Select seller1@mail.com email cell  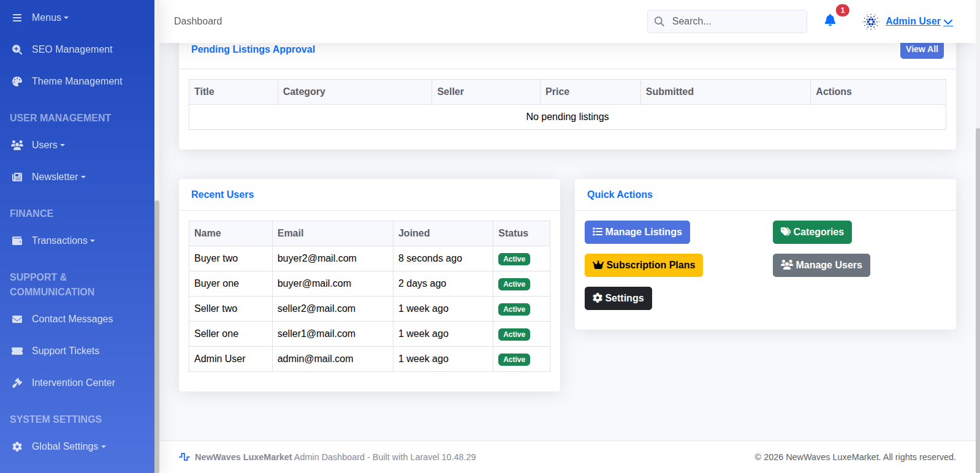pyautogui.click(x=333, y=334)
